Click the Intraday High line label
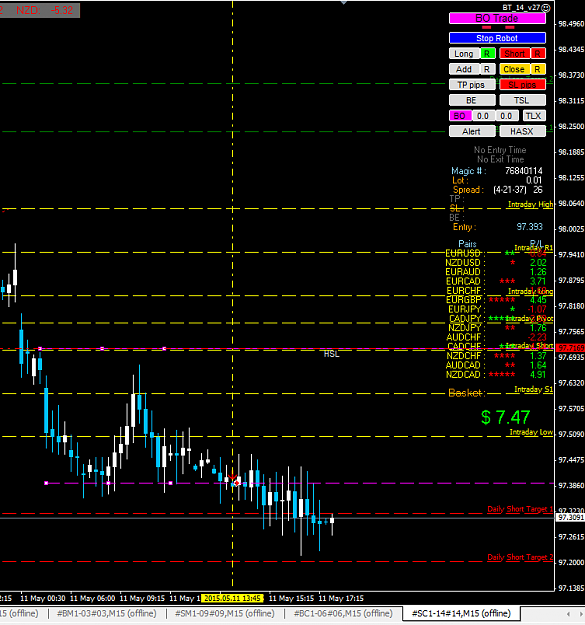This screenshot has width=585, height=625. [530, 204]
